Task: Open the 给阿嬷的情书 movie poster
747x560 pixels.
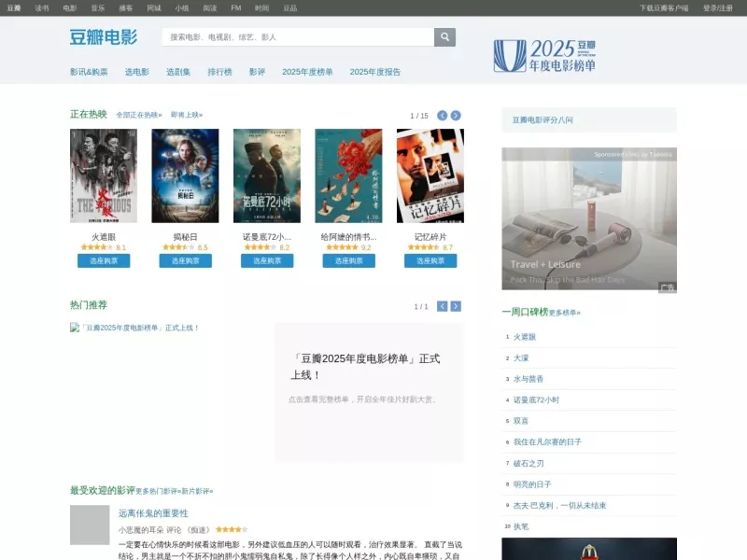Action: pos(348,175)
